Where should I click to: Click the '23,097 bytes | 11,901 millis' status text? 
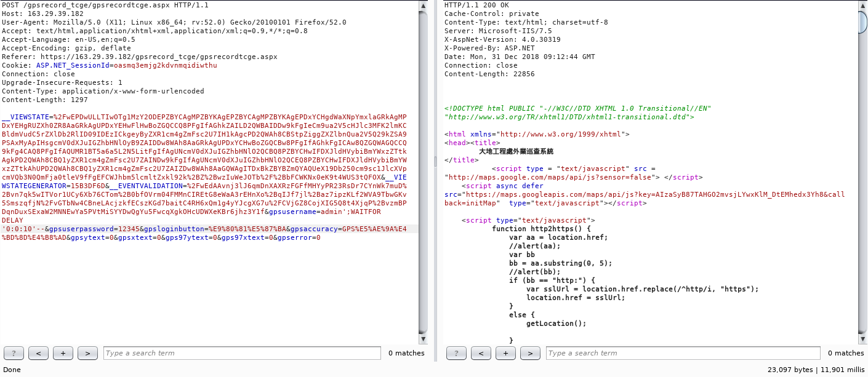816,370
